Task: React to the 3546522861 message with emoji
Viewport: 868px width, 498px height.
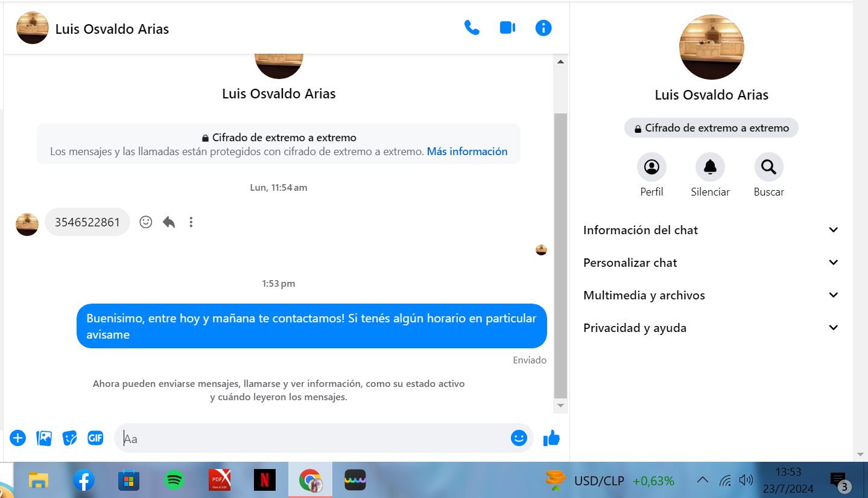Action: pos(146,222)
